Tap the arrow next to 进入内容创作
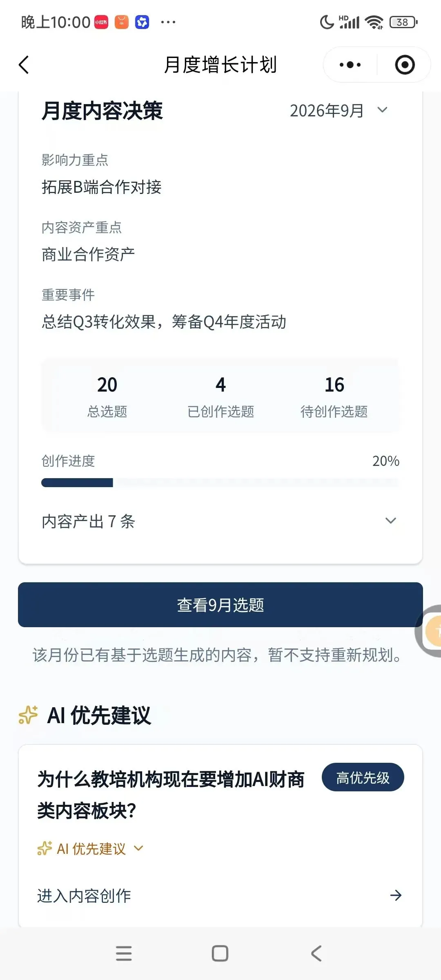This screenshot has height=980, width=441. point(396,895)
